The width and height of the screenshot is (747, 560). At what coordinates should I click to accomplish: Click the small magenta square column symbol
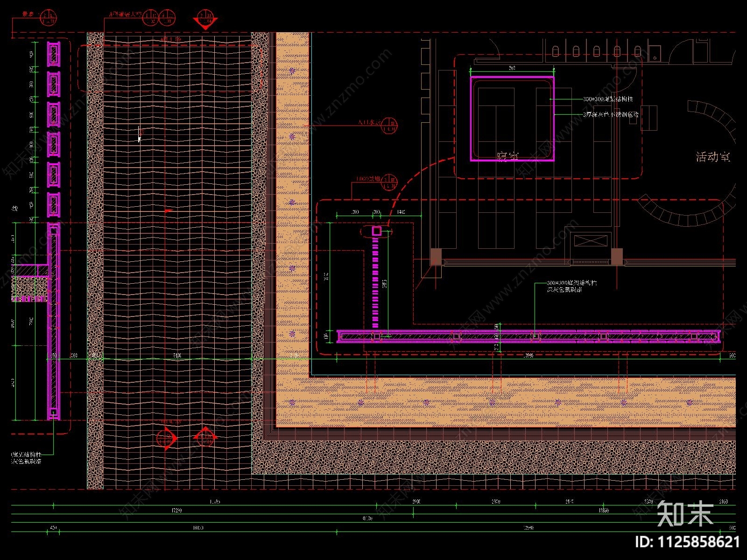377,231
